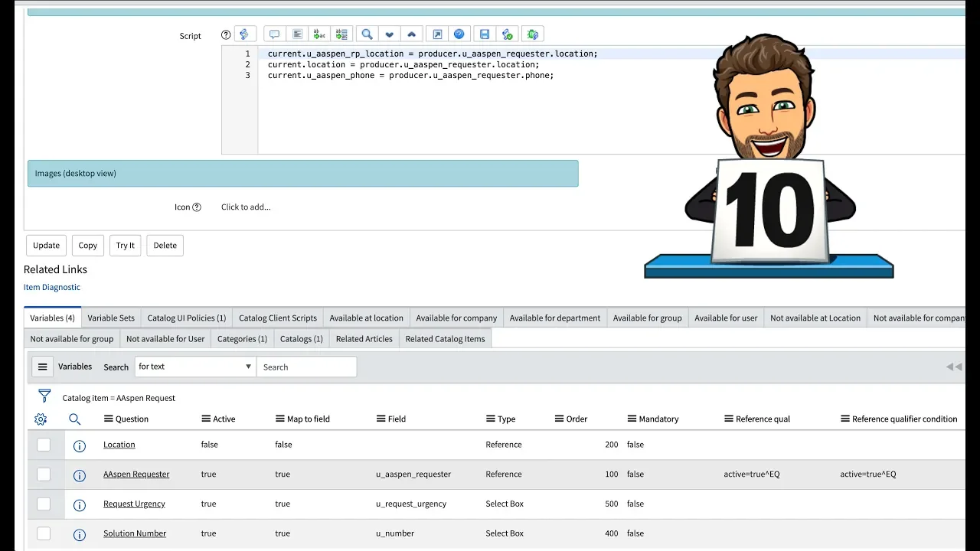This screenshot has height=551, width=980.
Task: Open the 'for text' search field dropdown
Action: coord(195,367)
